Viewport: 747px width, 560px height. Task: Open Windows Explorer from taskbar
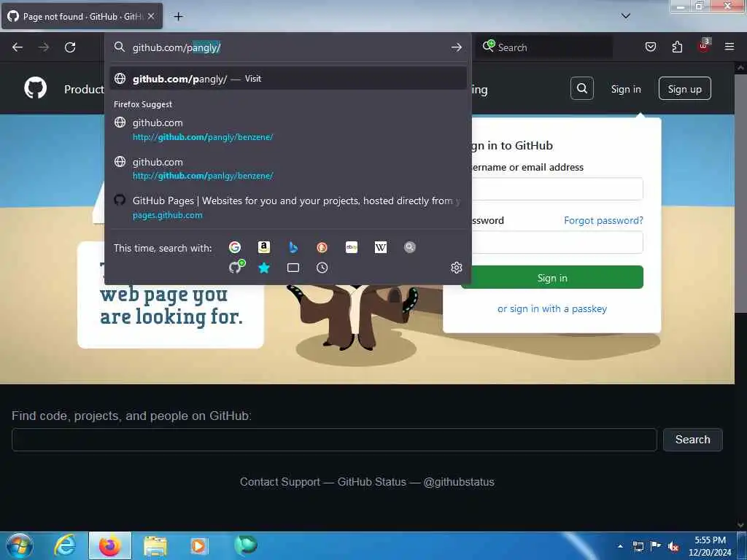click(x=155, y=545)
